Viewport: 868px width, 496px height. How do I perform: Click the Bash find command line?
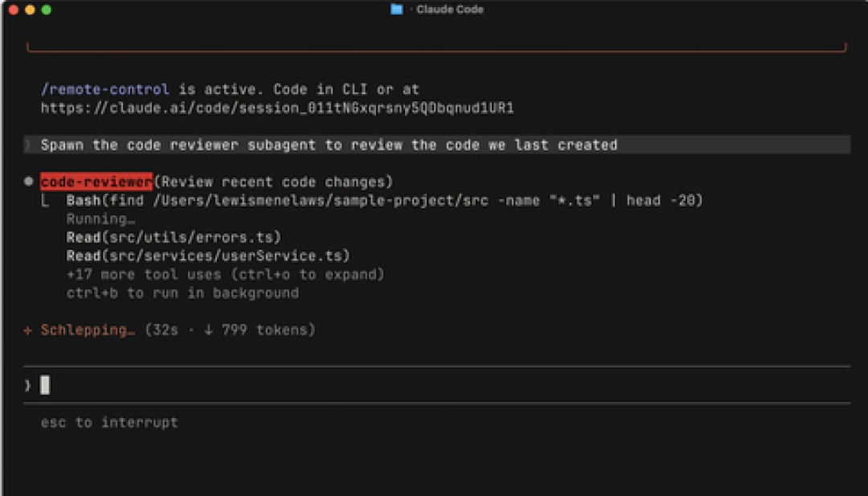point(384,200)
